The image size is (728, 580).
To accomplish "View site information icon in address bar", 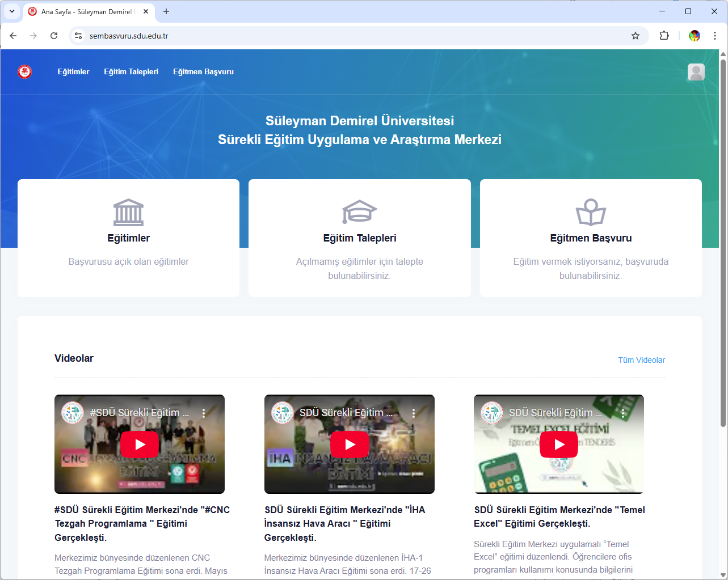I will [x=78, y=36].
